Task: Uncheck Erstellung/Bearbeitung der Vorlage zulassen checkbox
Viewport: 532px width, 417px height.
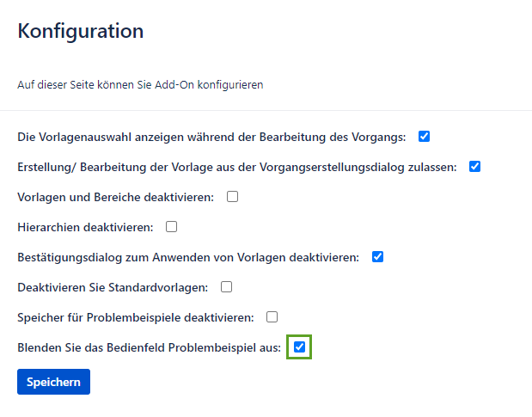Action: [x=474, y=166]
